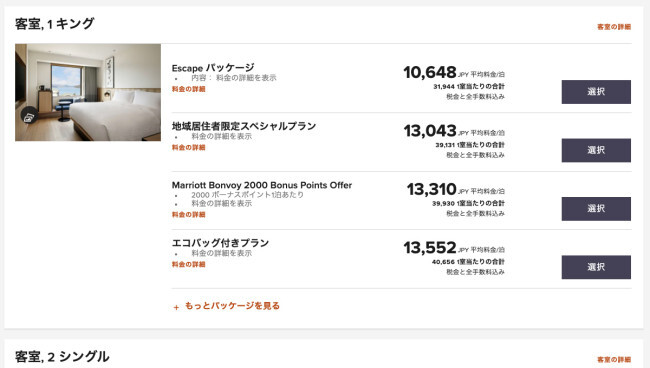Open 料金の詳細 under Marriott Bonvoy offer
650x368 pixels.
189,215
